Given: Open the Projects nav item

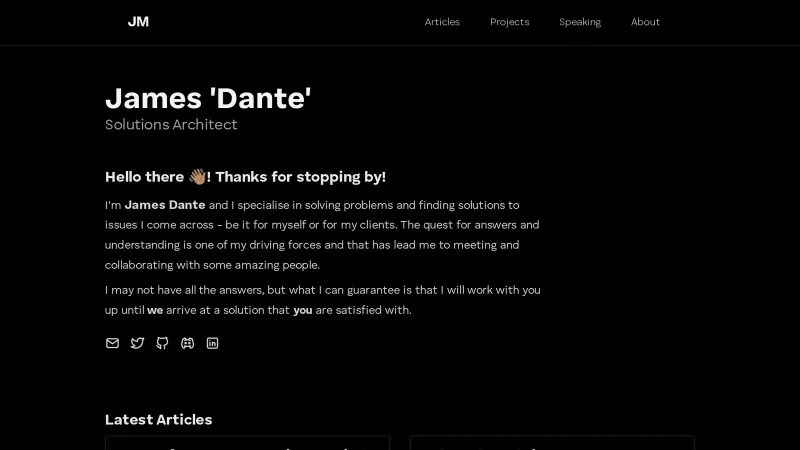Looking at the screenshot, I should pos(509,22).
